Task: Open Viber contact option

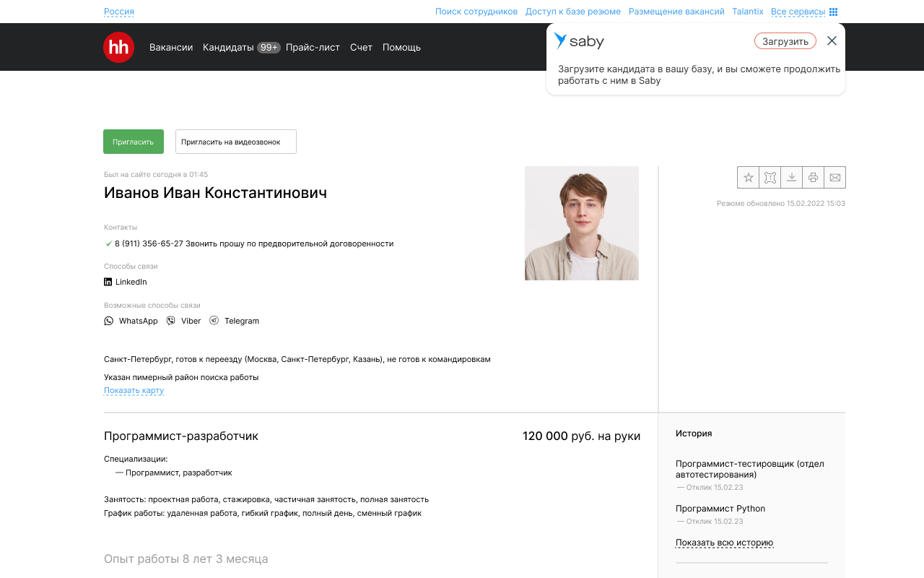Action: 183,321
